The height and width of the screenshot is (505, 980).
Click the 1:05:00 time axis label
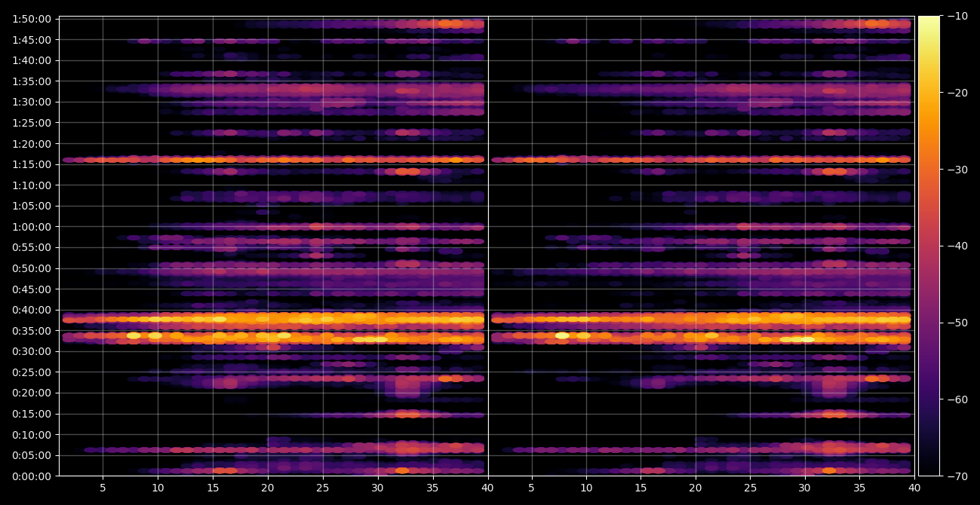click(32, 206)
